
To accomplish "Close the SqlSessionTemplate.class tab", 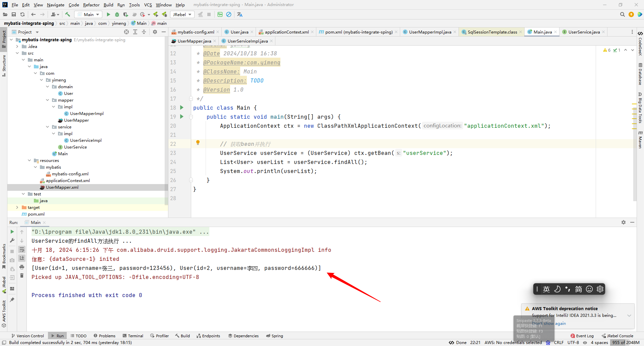I will (x=521, y=32).
